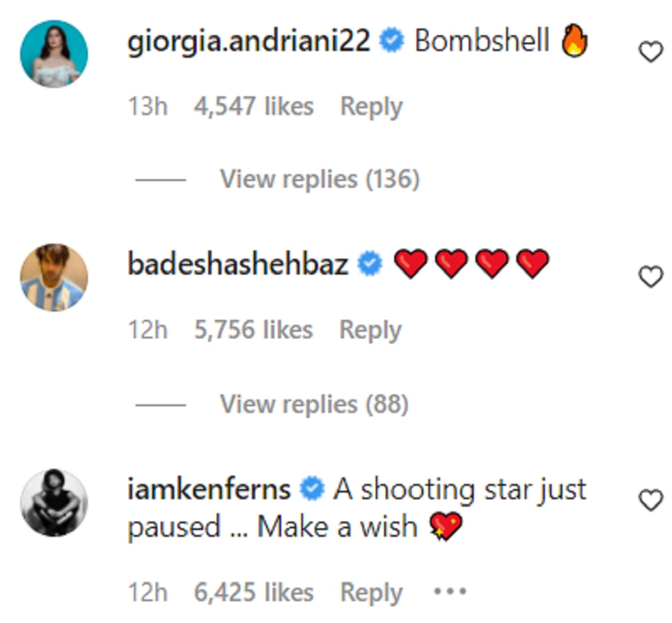Screen dimensions: 672x623
Task: Like badeshashehbaz's hearts comment
Action: [x=650, y=277]
